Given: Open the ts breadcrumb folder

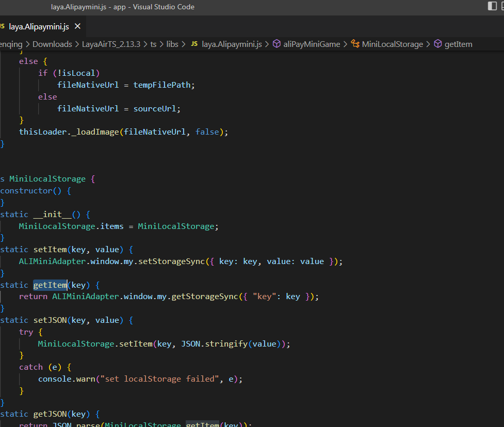Looking at the screenshot, I should (x=153, y=44).
